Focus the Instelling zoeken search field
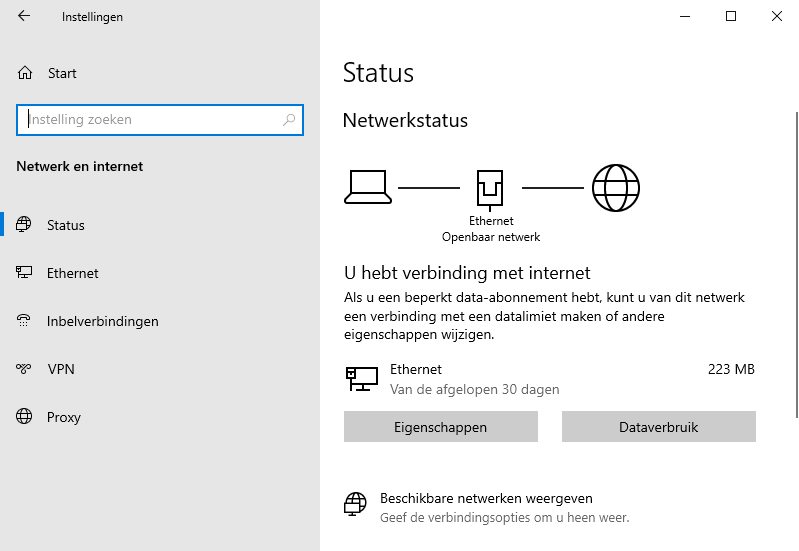Viewport: 799px width, 551px height. click(x=150, y=120)
